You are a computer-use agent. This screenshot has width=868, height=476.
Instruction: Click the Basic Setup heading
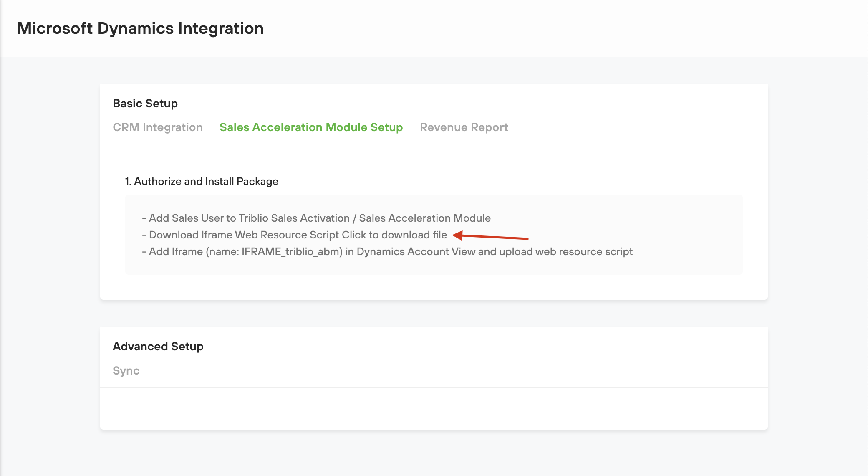(x=145, y=104)
